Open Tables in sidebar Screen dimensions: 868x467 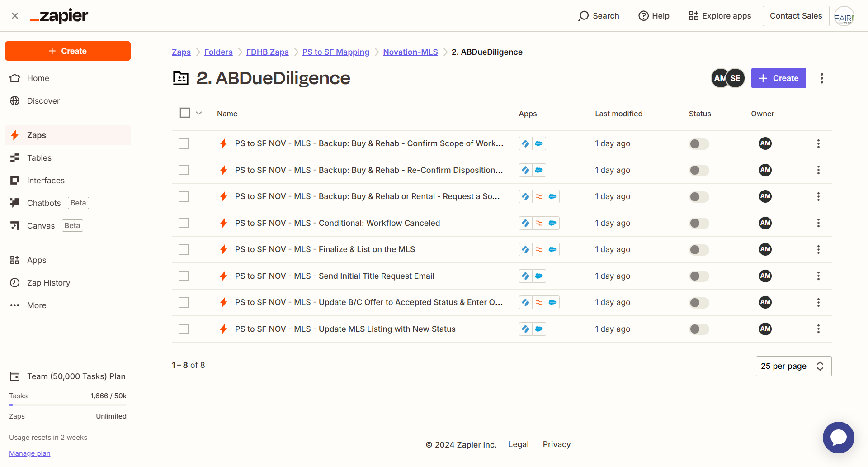tap(68, 158)
